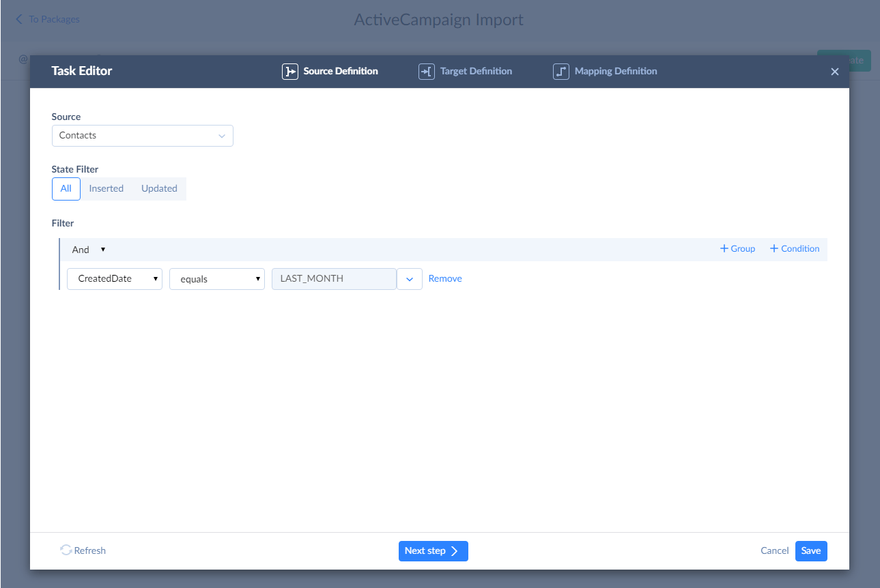Screen dimensions: 880x588
Task: Click the ActiveCampaign Import page title
Action: pyautogui.click(x=439, y=20)
